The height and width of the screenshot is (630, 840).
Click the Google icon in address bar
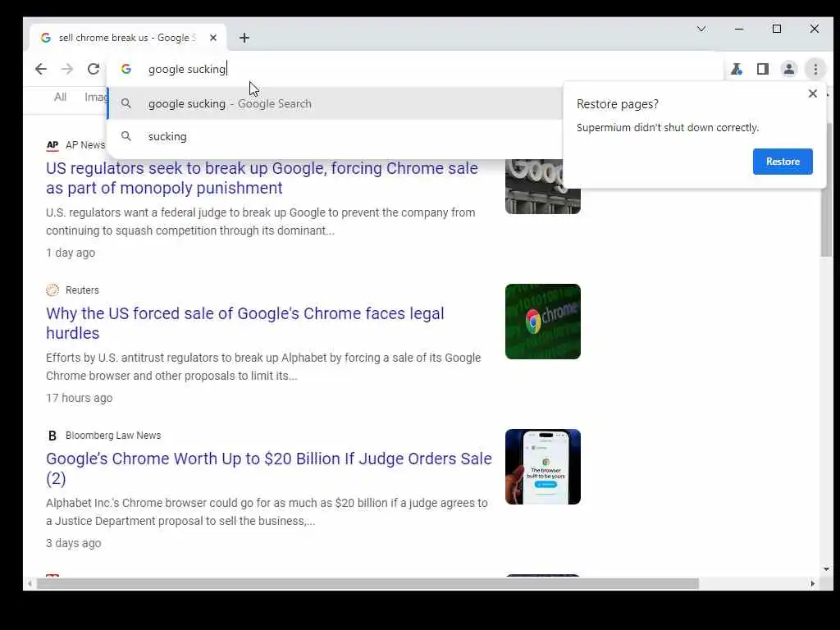coord(126,69)
